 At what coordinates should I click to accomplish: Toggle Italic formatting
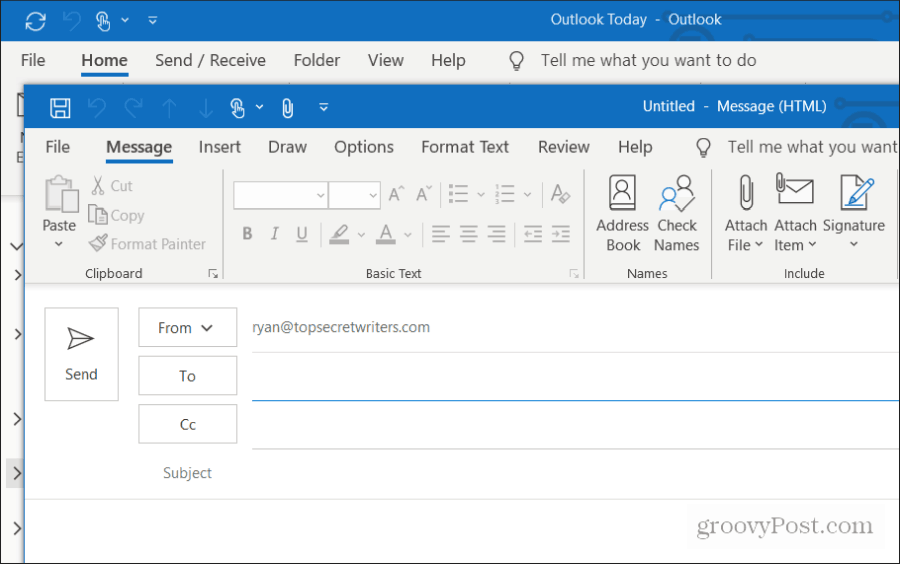(275, 234)
